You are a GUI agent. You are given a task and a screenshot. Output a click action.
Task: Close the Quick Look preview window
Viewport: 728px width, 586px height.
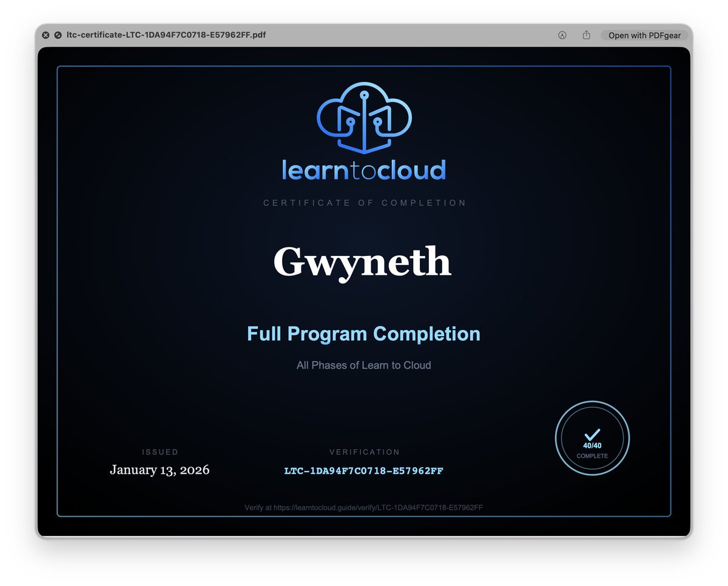45,35
